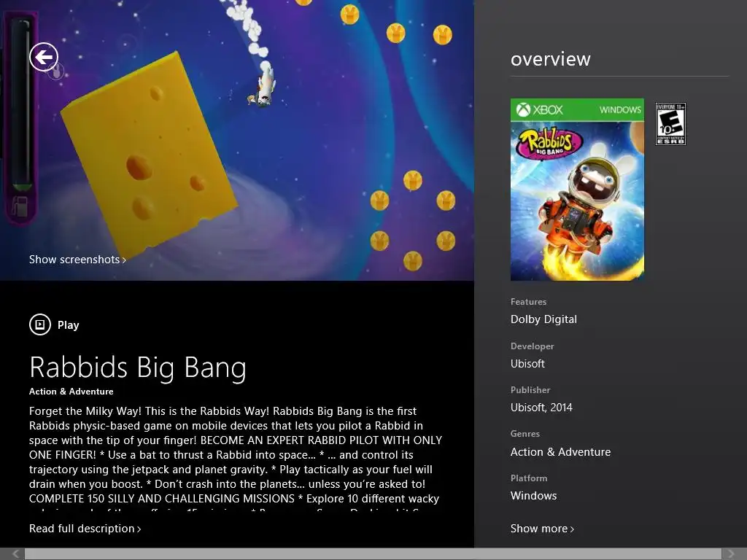This screenshot has width=747, height=560.
Task: Open Action & Adventure genre in overview
Action: click(560, 452)
